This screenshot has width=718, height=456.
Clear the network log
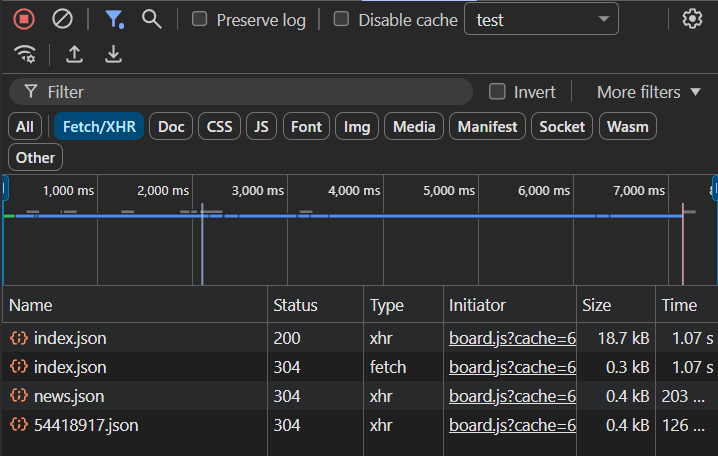coord(62,19)
